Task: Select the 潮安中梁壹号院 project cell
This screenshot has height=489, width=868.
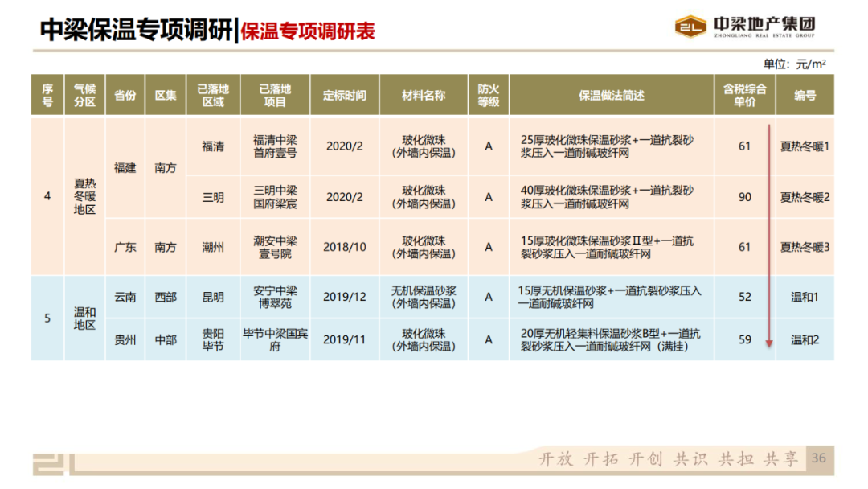Action: tap(275, 247)
